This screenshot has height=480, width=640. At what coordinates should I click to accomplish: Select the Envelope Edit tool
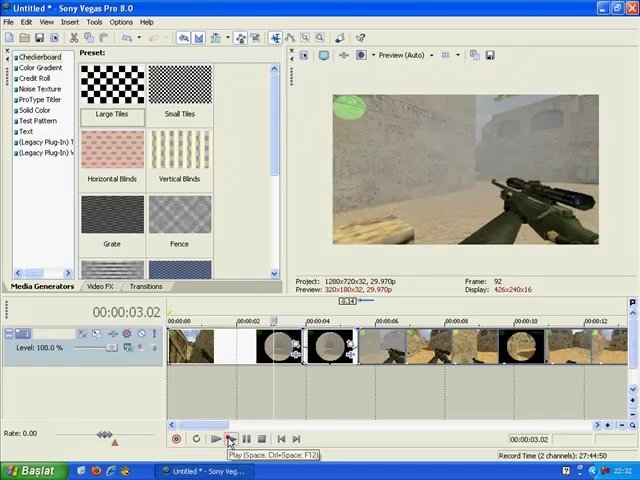(290, 38)
